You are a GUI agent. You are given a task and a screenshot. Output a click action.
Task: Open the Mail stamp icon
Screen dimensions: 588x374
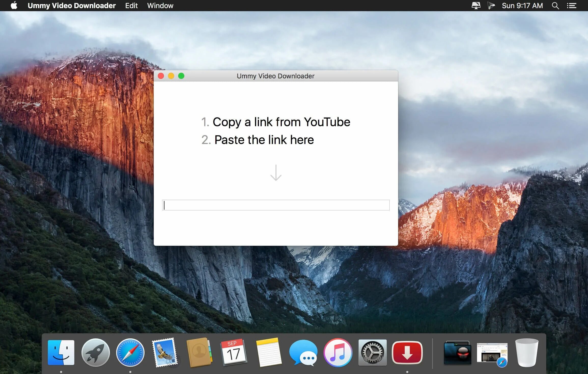coord(165,352)
